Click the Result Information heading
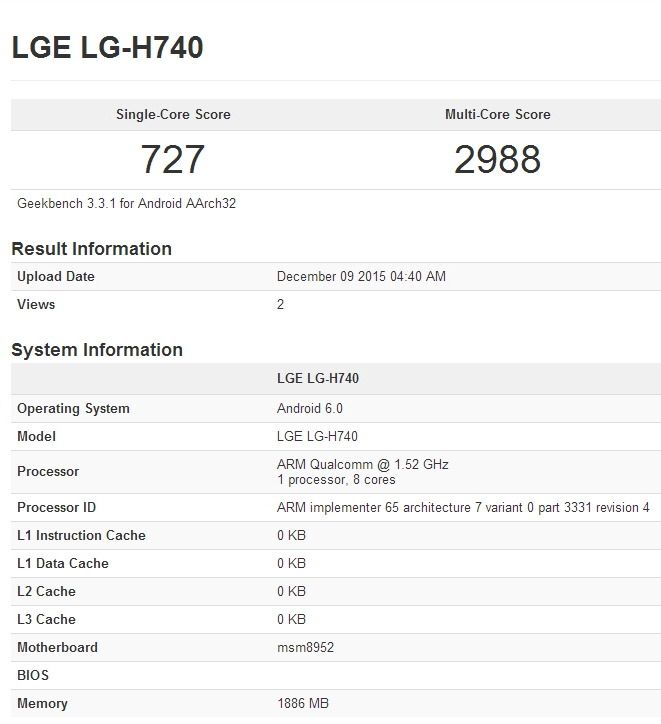The height and width of the screenshot is (724, 661). (91, 248)
